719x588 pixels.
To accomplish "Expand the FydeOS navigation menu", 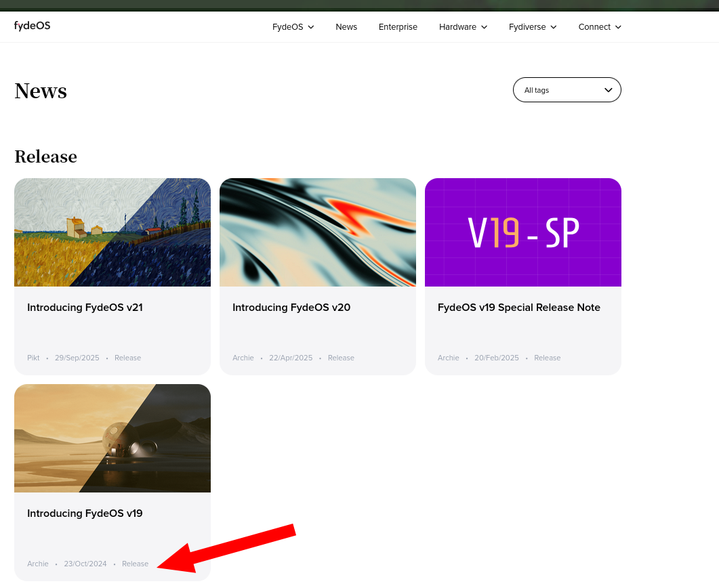I will (293, 27).
